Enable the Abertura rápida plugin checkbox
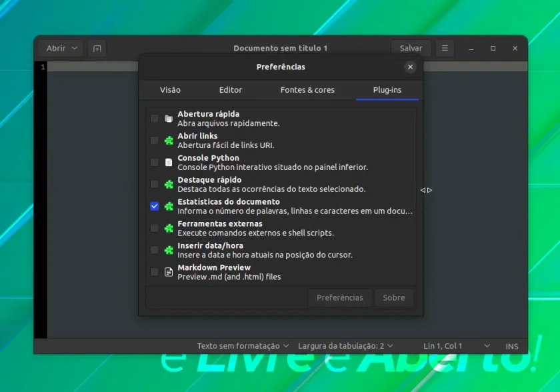The width and height of the screenshot is (560, 392). coord(154,119)
